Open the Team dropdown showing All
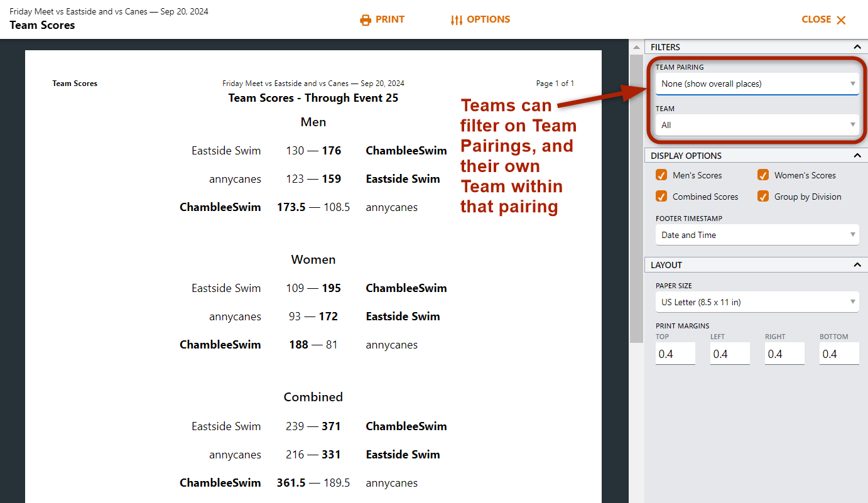The width and height of the screenshot is (868, 503). click(x=757, y=125)
